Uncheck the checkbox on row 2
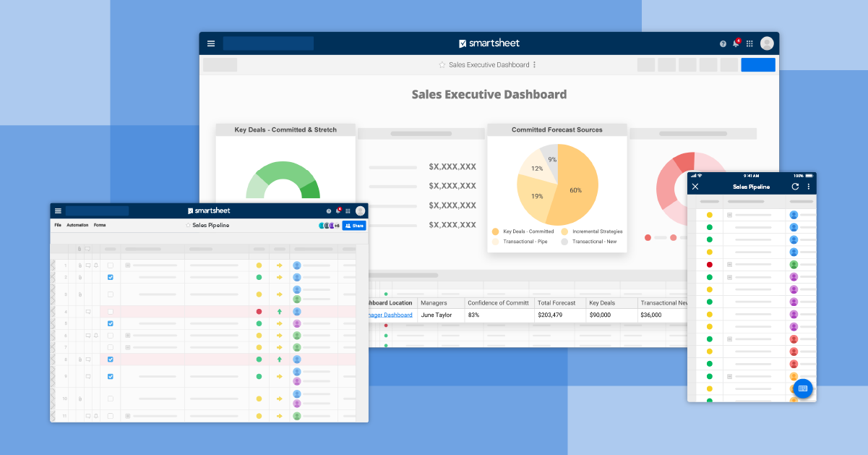 click(110, 278)
